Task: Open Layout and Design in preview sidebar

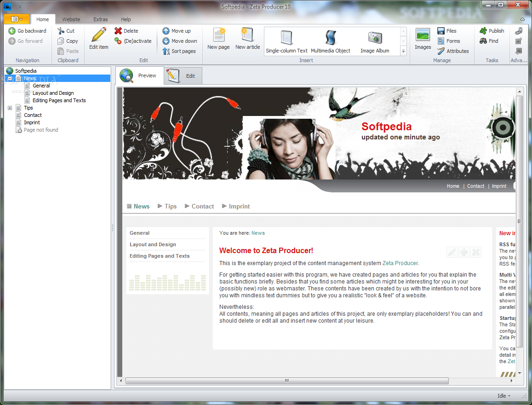Action: [x=153, y=244]
